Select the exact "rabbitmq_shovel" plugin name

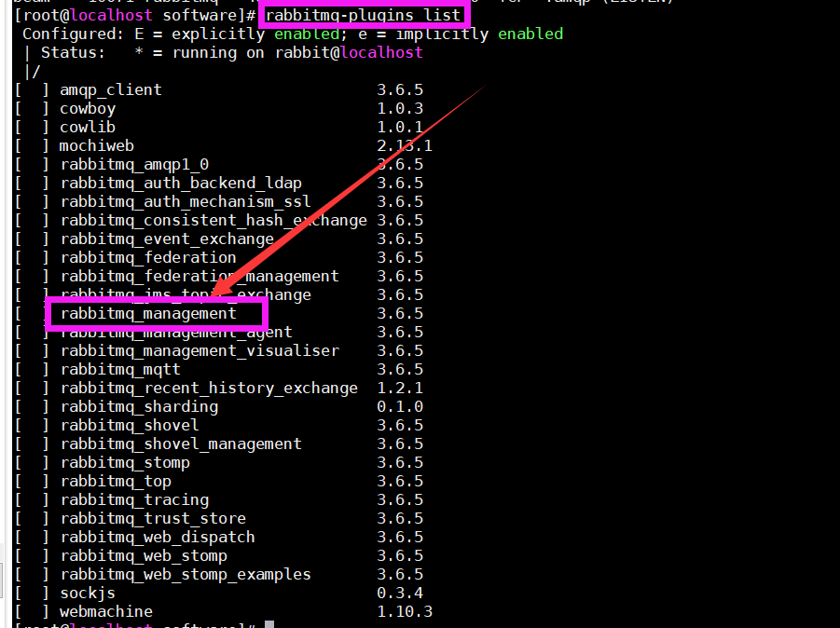tap(130, 425)
